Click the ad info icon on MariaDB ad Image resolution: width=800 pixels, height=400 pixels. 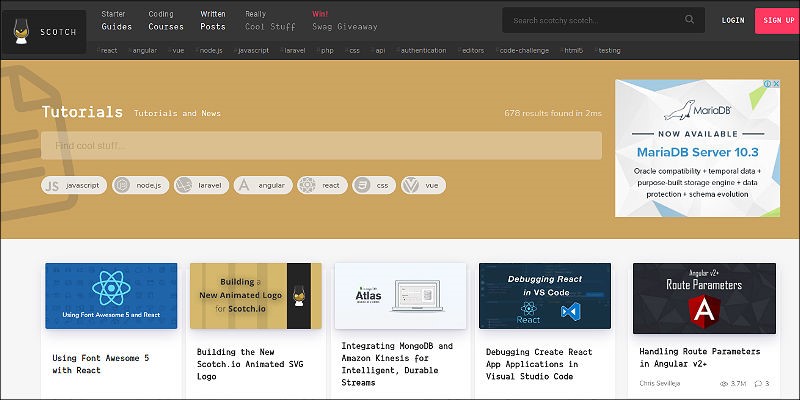767,84
